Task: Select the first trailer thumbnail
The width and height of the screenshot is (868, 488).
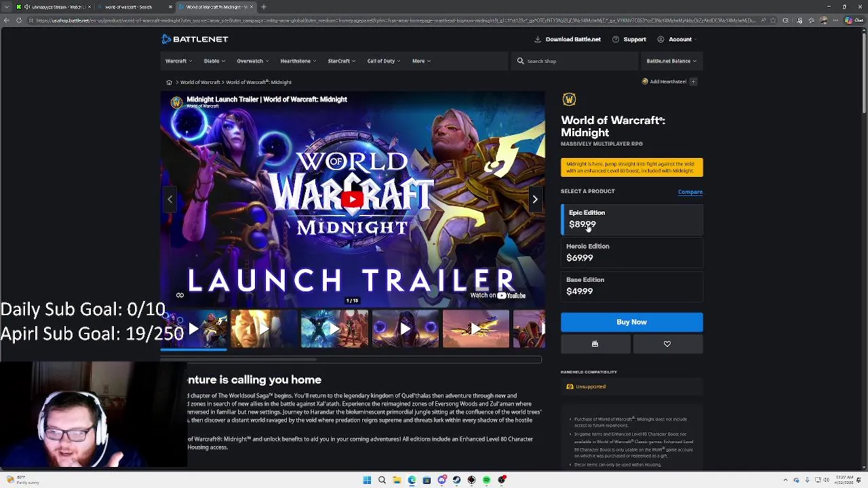Action: click(194, 329)
